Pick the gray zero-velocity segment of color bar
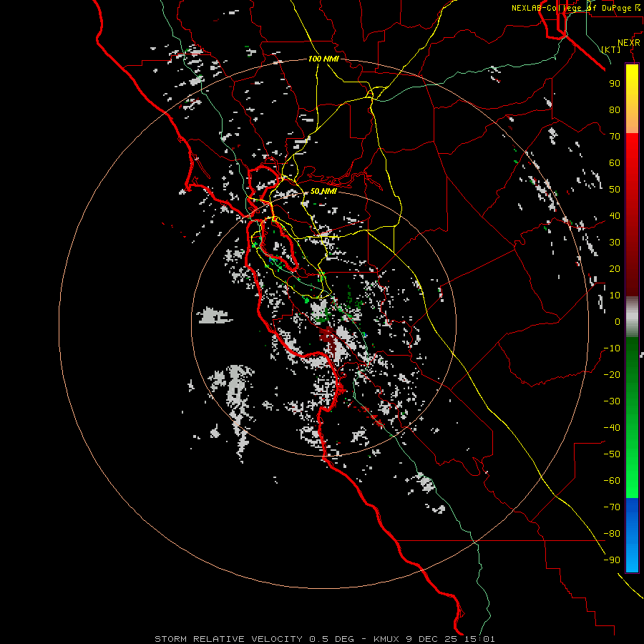 tap(632, 317)
